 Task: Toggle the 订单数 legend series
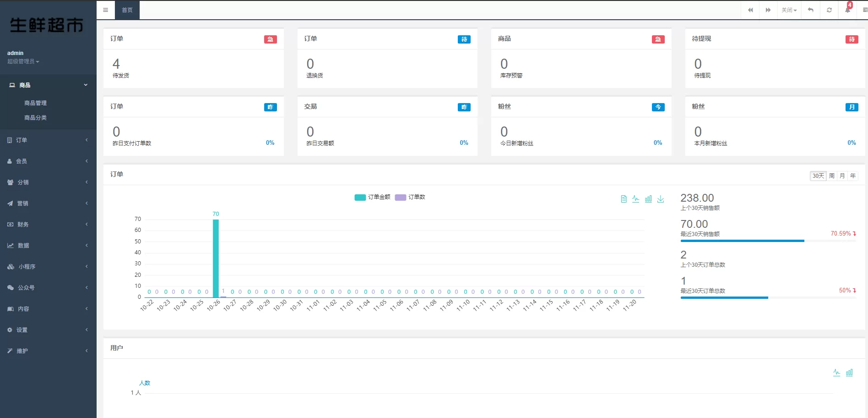(410, 197)
